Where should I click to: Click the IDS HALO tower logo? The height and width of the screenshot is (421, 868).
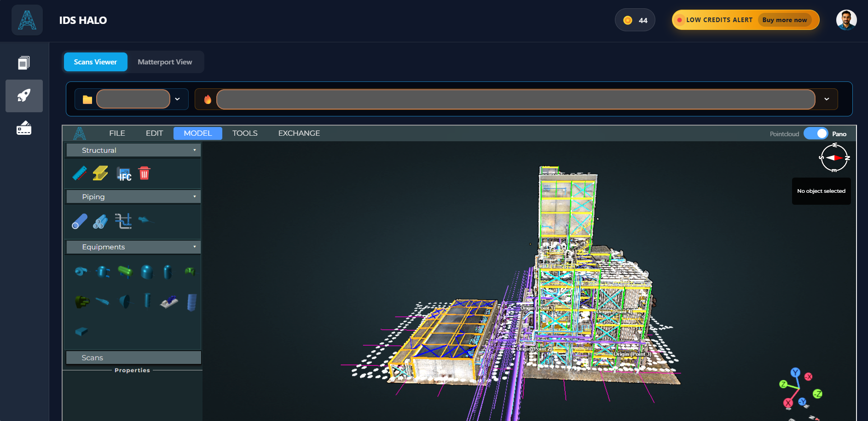pyautogui.click(x=27, y=20)
